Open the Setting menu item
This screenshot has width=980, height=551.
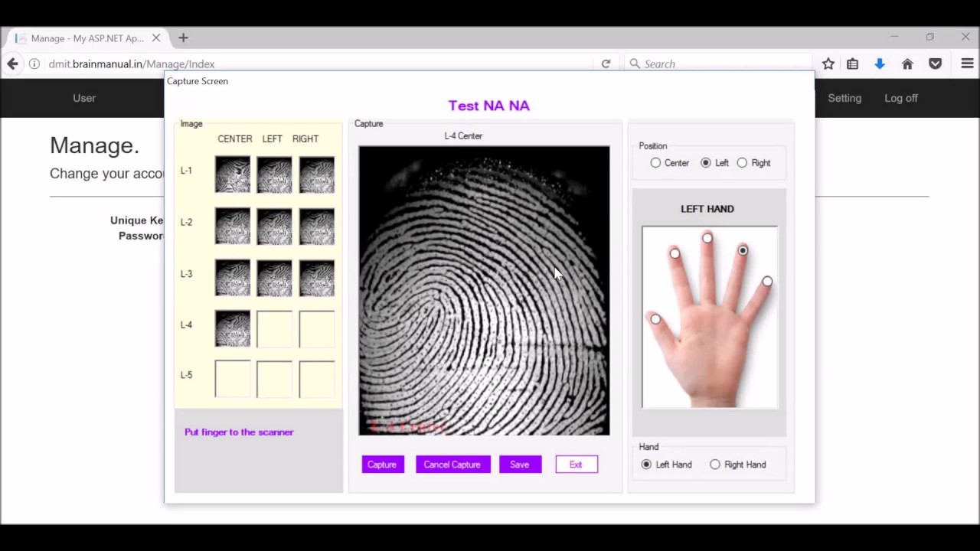844,98
